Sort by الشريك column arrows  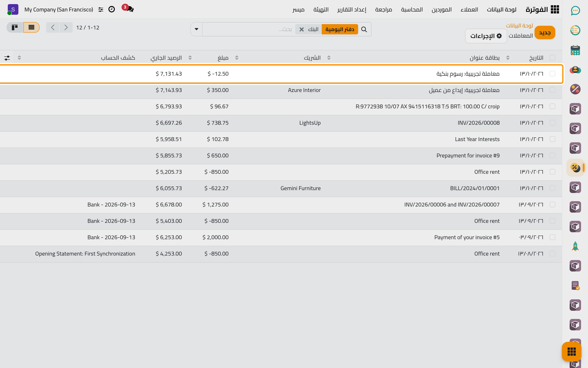(237, 58)
